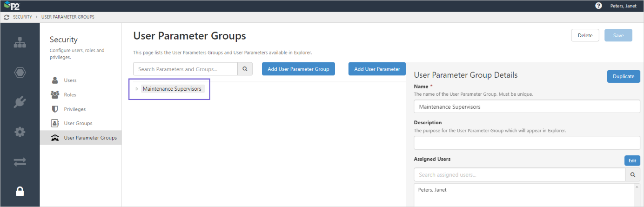644x207 pixels.
Task: Open Privileges in Security menu
Action: pos(74,109)
